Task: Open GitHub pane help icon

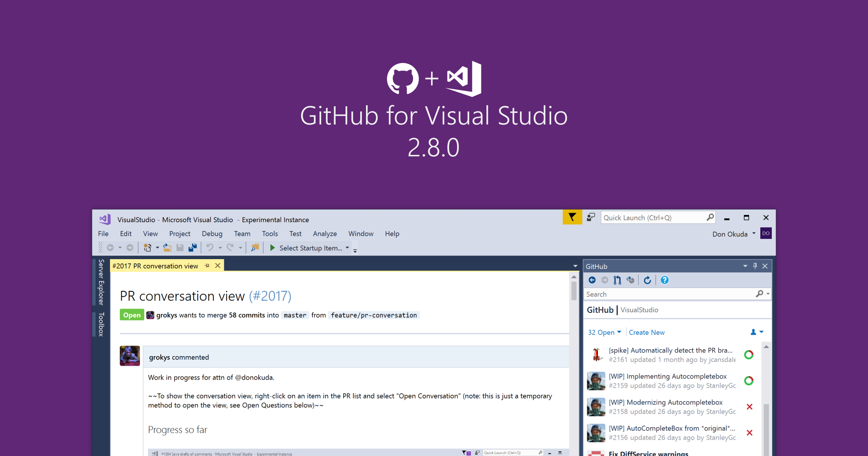Action: [664, 280]
